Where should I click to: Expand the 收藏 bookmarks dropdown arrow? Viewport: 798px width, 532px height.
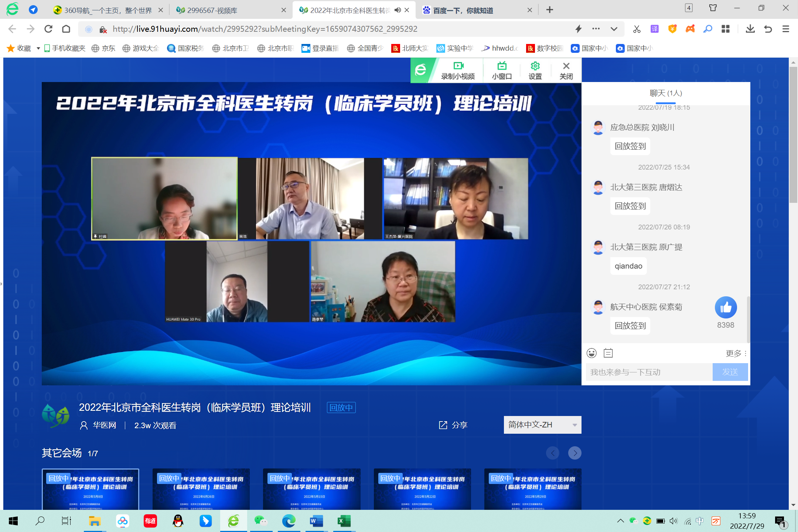tap(37, 48)
